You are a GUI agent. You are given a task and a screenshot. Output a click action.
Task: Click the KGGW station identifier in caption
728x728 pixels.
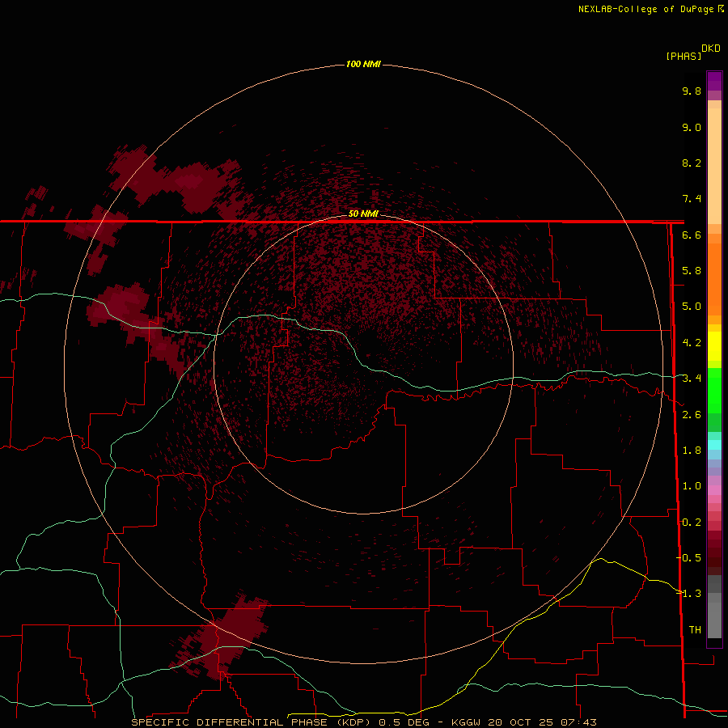466,722
